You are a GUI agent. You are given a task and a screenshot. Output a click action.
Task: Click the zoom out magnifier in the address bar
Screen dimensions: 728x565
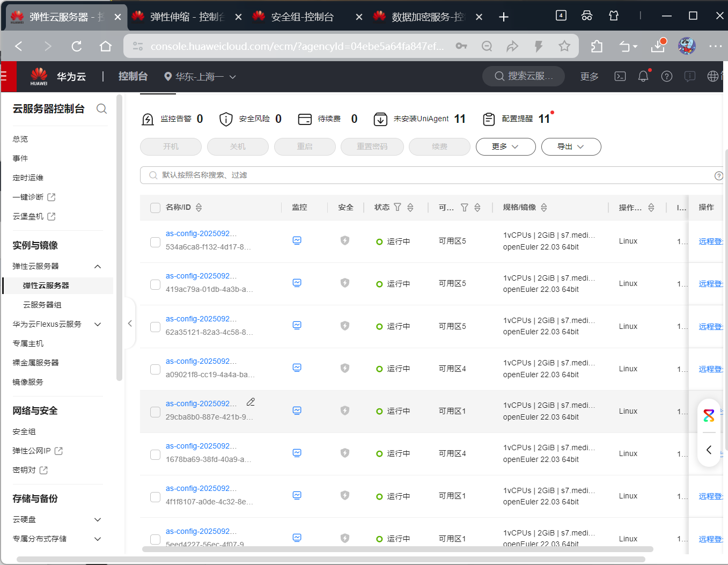pyautogui.click(x=487, y=46)
